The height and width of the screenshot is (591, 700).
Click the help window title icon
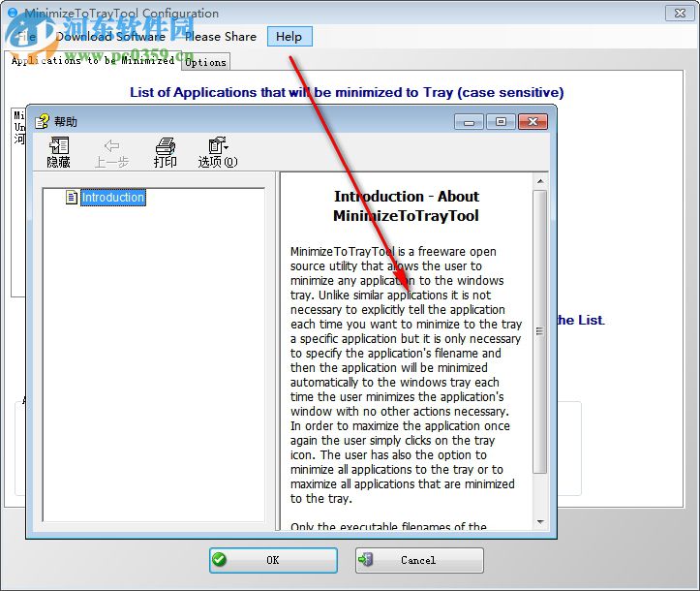click(43, 121)
